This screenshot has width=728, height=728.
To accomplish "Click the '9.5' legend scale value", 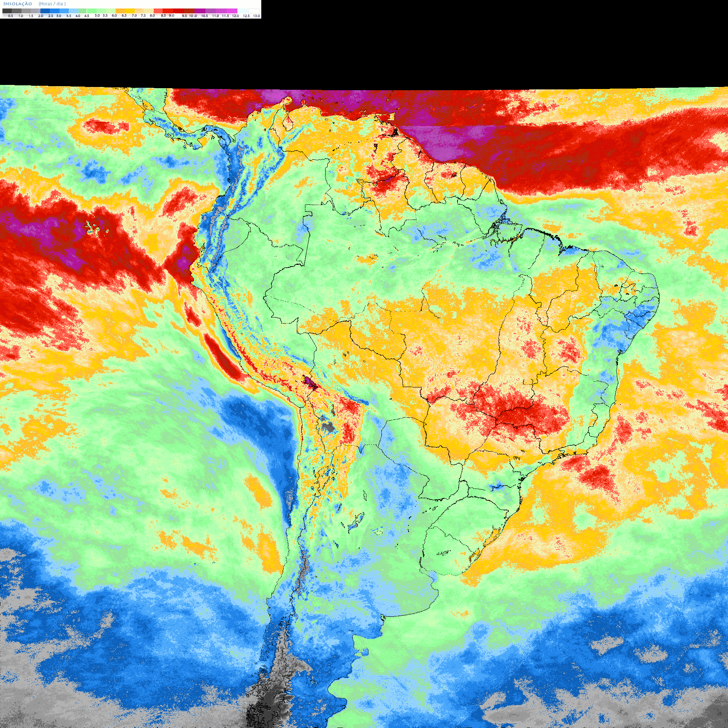I will click(184, 16).
